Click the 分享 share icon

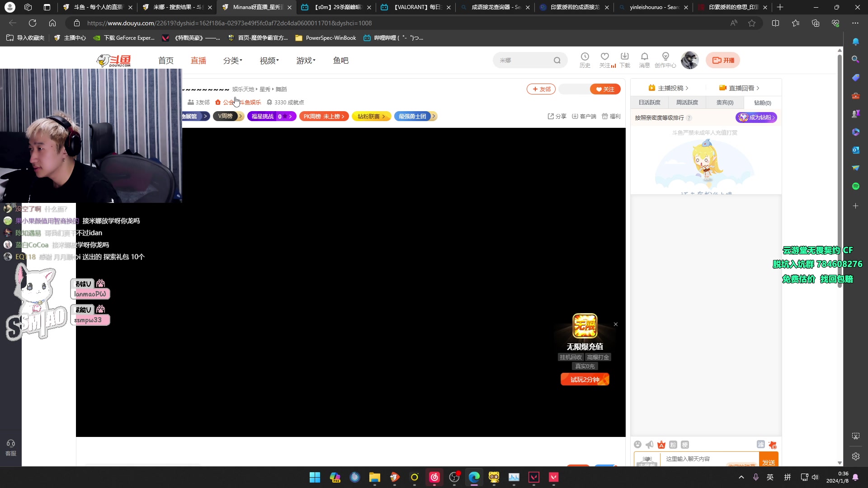[557, 116]
